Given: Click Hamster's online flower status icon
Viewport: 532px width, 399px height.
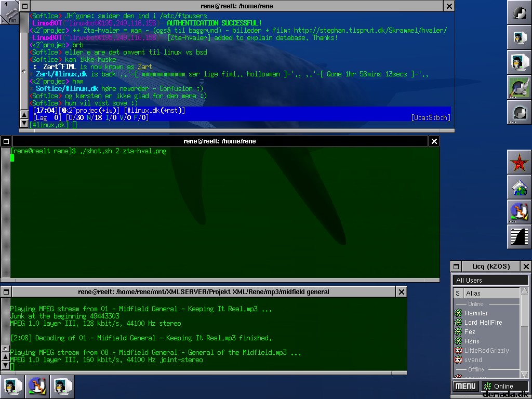Looking at the screenshot, I should 458,313.
